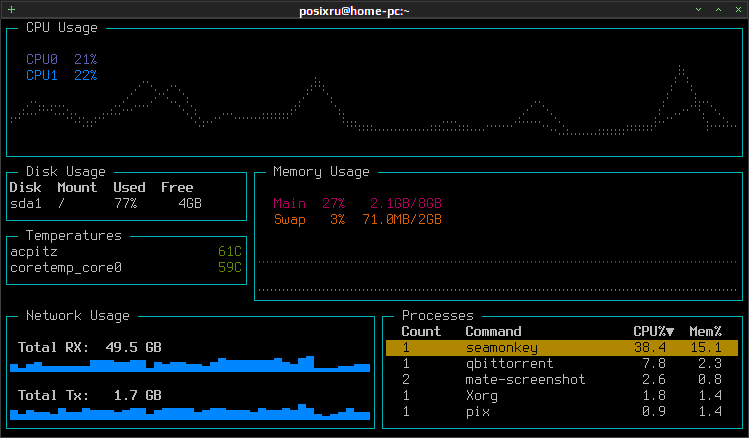The image size is (749, 438).
Task: Select the mate-screenshot process row
Action: (x=562, y=379)
